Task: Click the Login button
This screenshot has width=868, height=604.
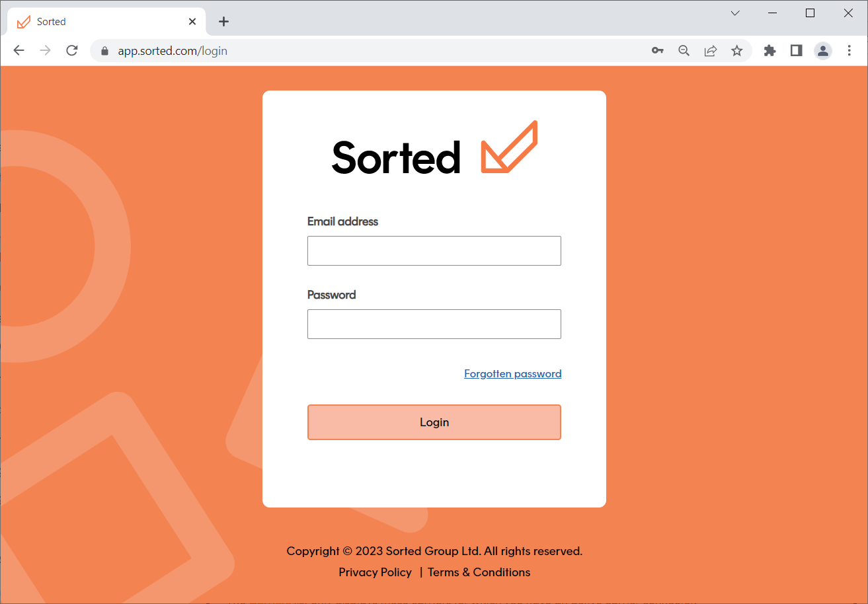Action: pos(434,422)
